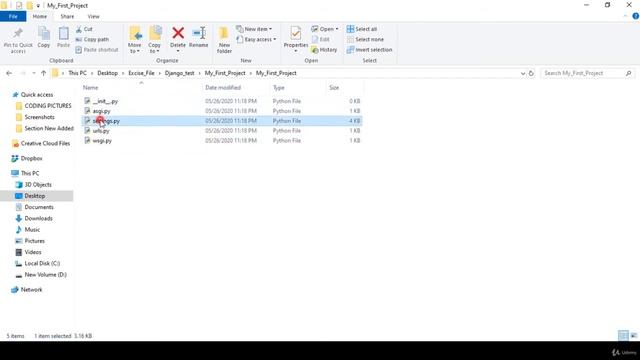Click the red Delete icon

pos(178,33)
